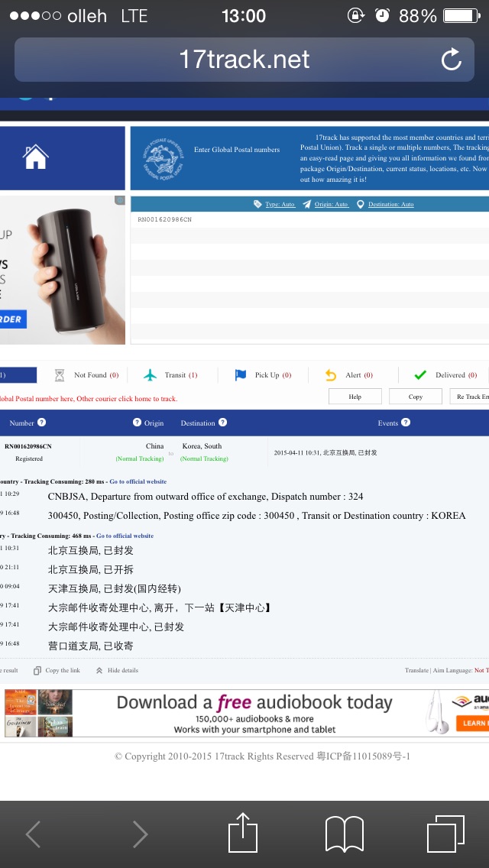Click the help icon next to Number

42,423
